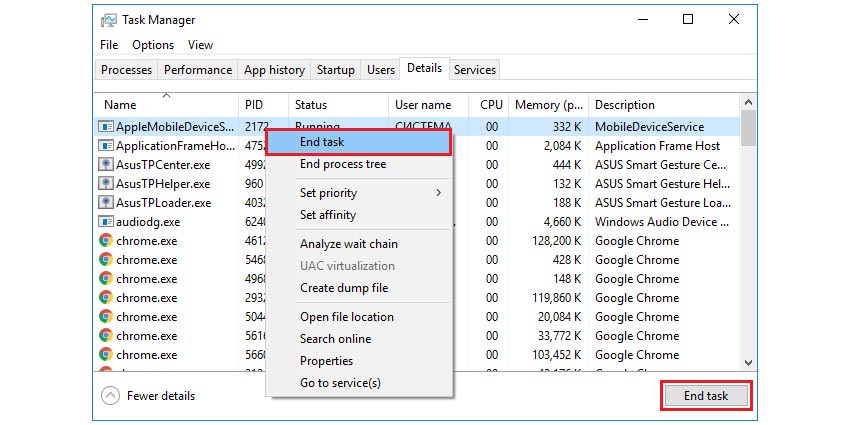This screenshot has width=850, height=425.
Task: Click the scrollbar down arrow
Action: coord(748,363)
